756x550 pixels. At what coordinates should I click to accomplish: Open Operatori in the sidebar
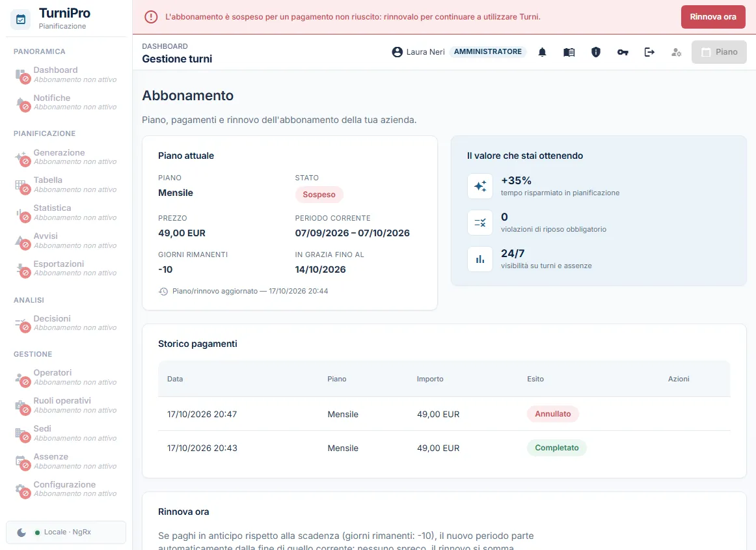coord(66,378)
